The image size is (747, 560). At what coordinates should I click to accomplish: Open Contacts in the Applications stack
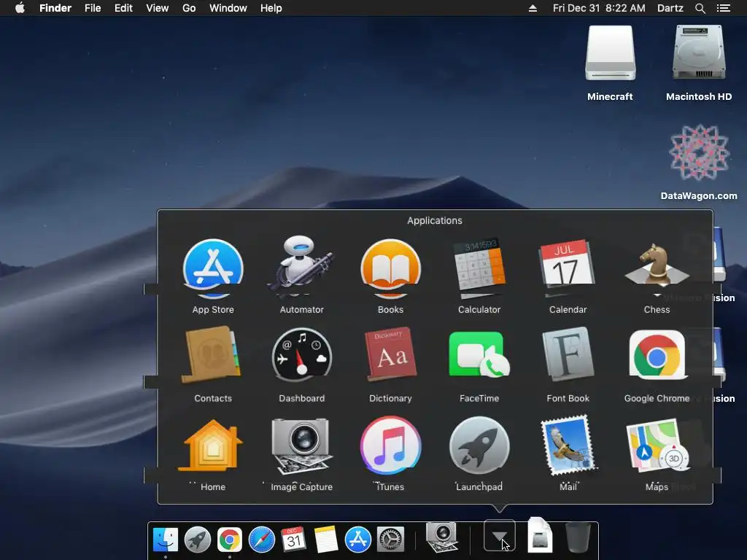tap(212, 354)
